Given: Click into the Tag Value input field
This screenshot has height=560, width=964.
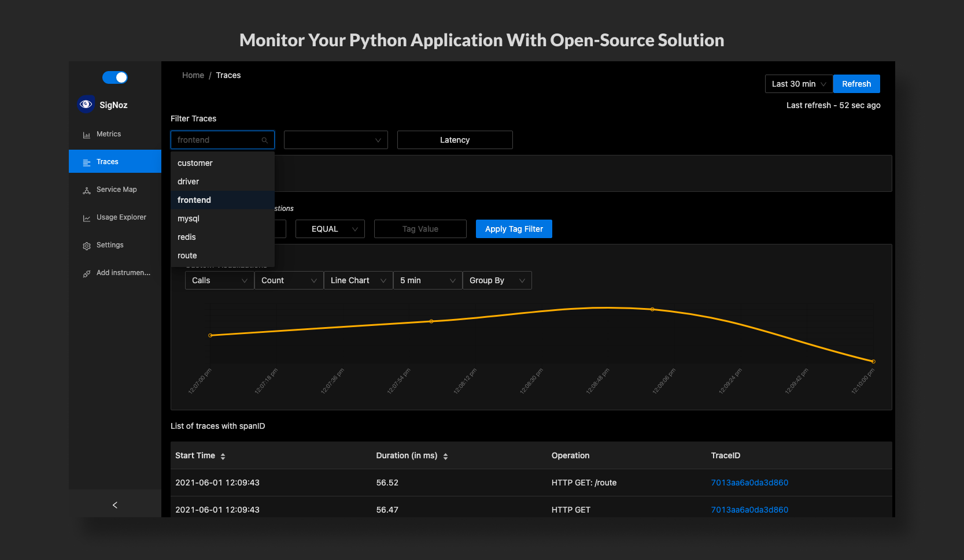Looking at the screenshot, I should pos(420,229).
